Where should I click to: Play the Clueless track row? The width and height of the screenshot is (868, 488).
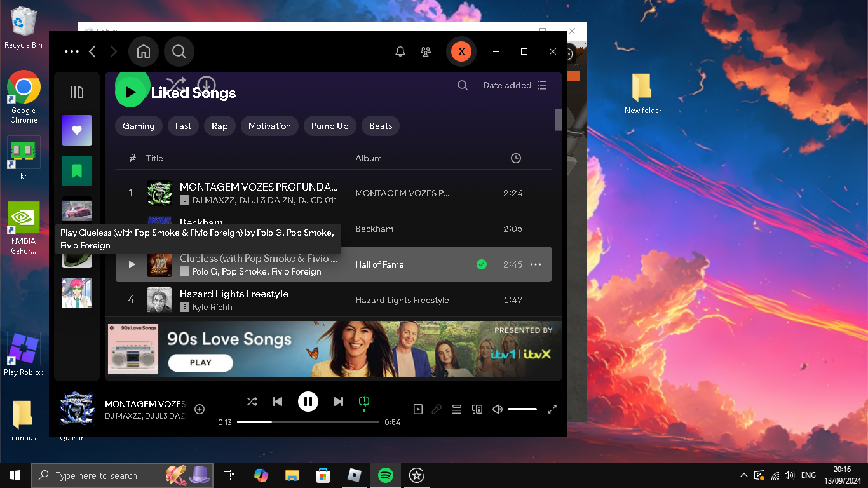pos(132,264)
